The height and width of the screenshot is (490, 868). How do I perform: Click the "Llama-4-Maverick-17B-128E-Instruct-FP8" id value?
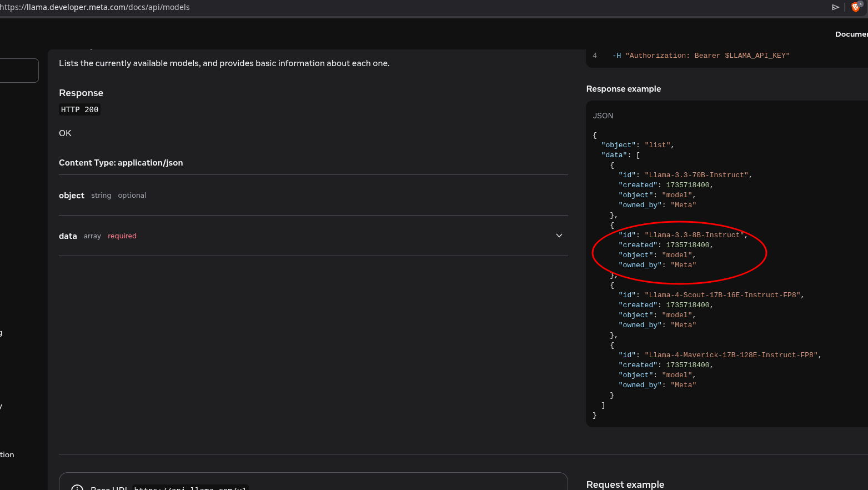click(x=731, y=355)
